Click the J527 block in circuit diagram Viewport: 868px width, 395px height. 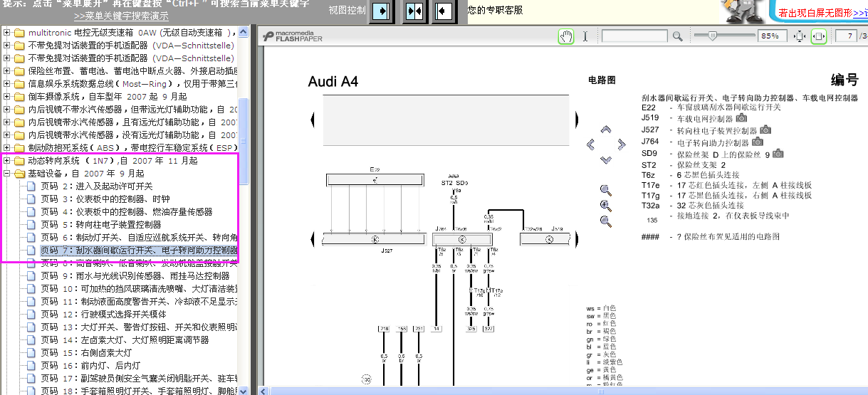coord(375,240)
